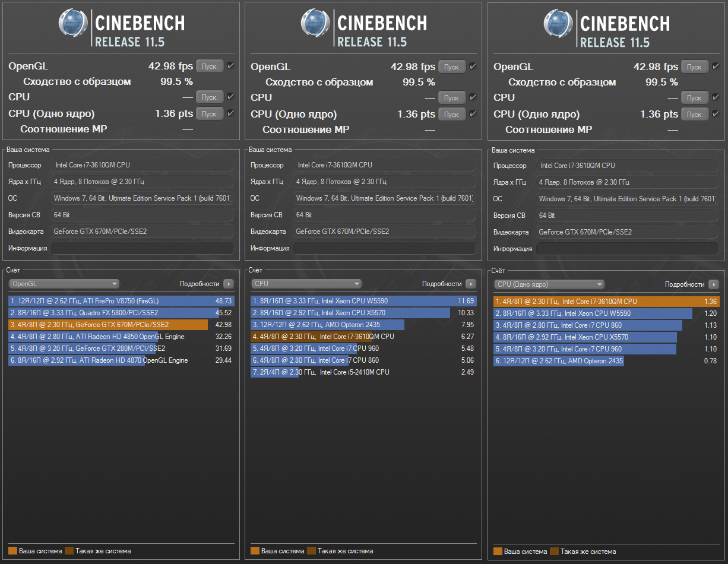Open the CPU (Одно ядро) ranking dropdown
The height and width of the screenshot is (564, 728).
(x=549, y=284)
